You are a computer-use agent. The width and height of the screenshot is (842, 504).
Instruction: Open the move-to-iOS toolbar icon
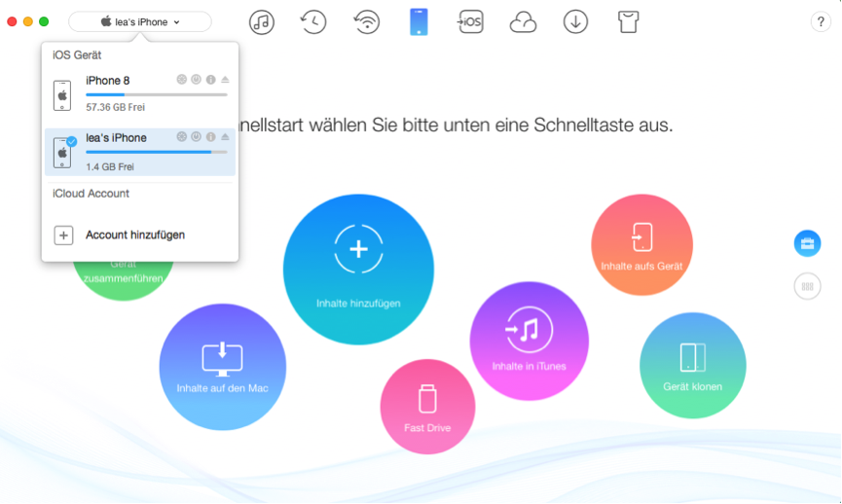tap(470, 22)
